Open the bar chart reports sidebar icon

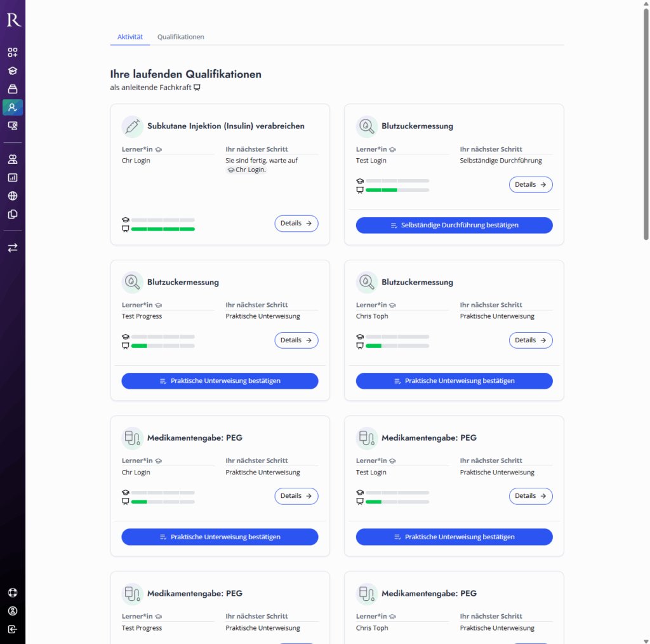coord(13,178)
